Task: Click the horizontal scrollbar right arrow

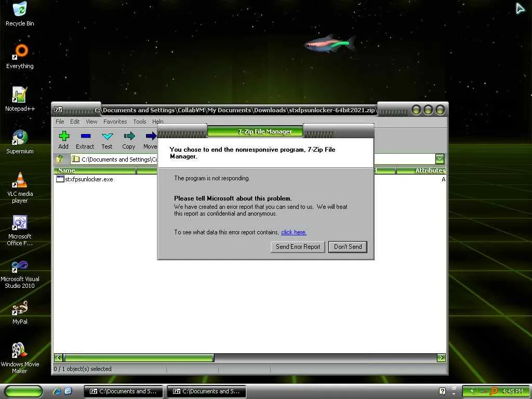Action: [442, 357]
